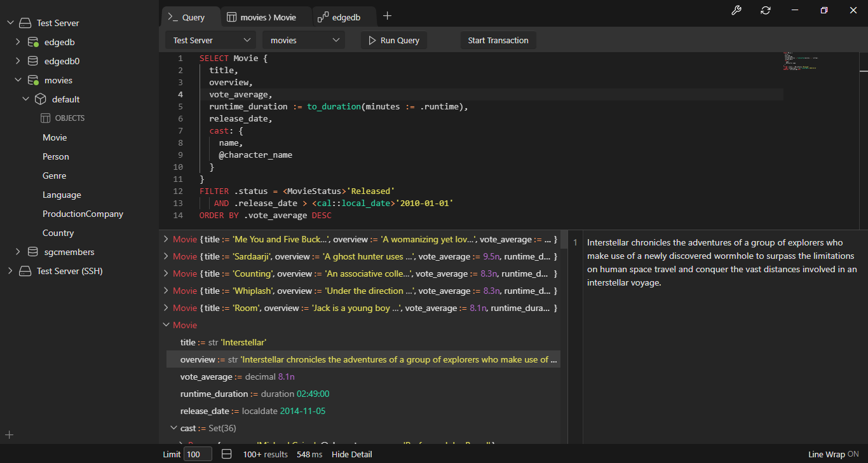Screen dimensions: 868x463
Task: Click the result layout icon beside Limit
Action: pyautogui.click(x=227, y=454)
